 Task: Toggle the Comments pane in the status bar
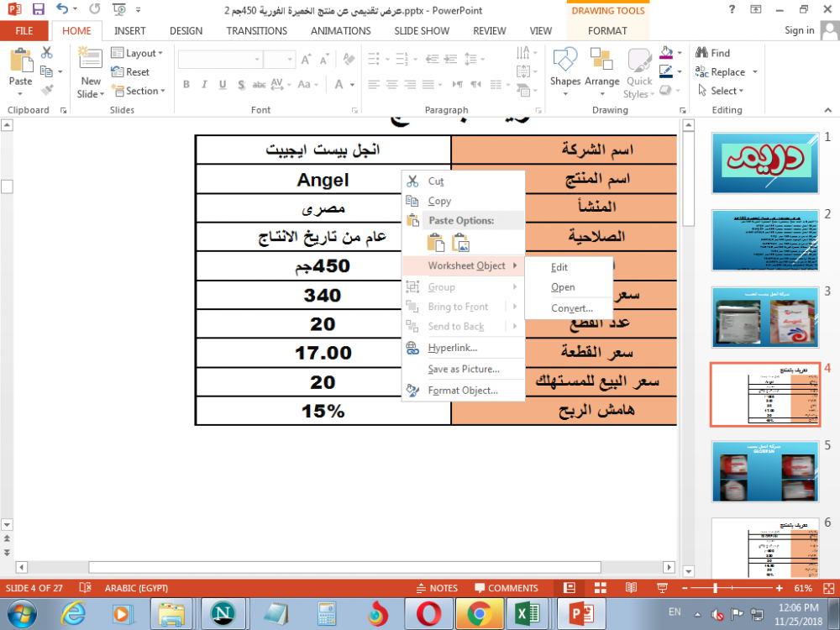tap(507, 588)
